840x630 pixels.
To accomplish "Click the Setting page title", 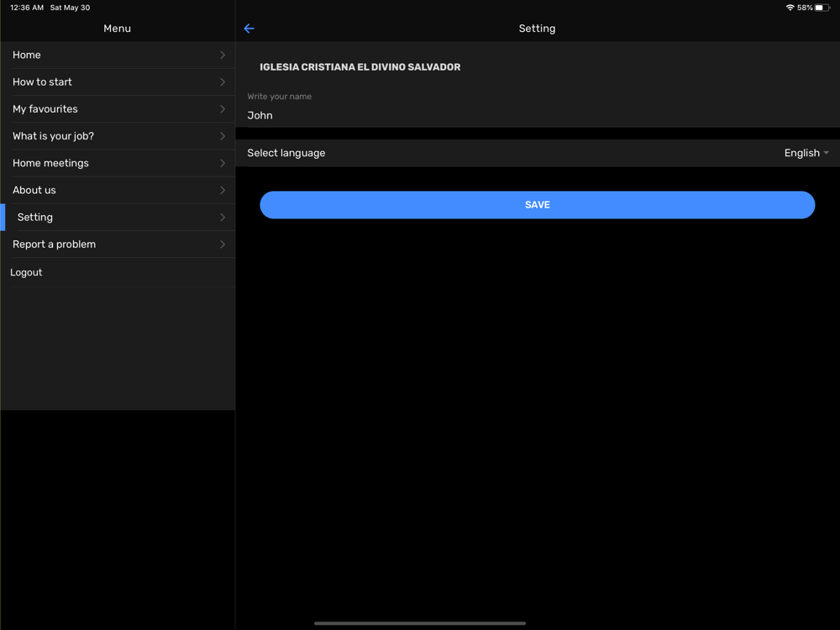I will [537, 29].
